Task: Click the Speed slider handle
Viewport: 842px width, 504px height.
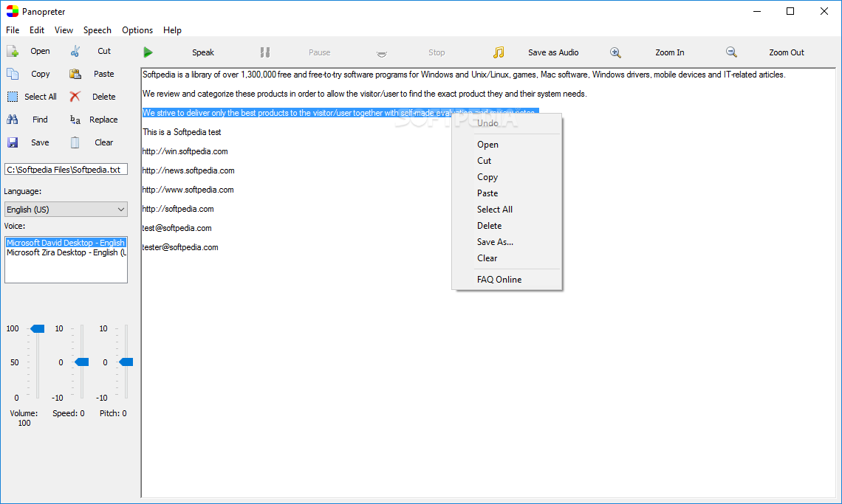Action: point(82,362)
